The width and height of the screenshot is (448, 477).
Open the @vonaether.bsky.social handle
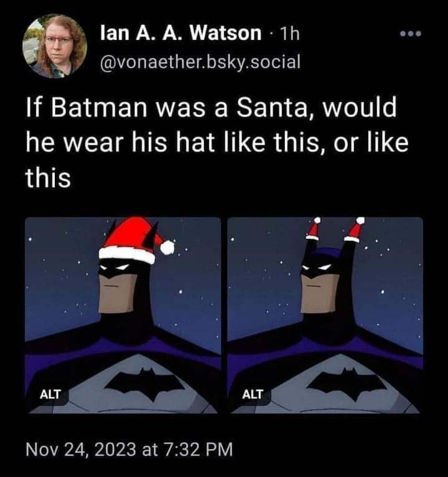click(x=199, y=62)
